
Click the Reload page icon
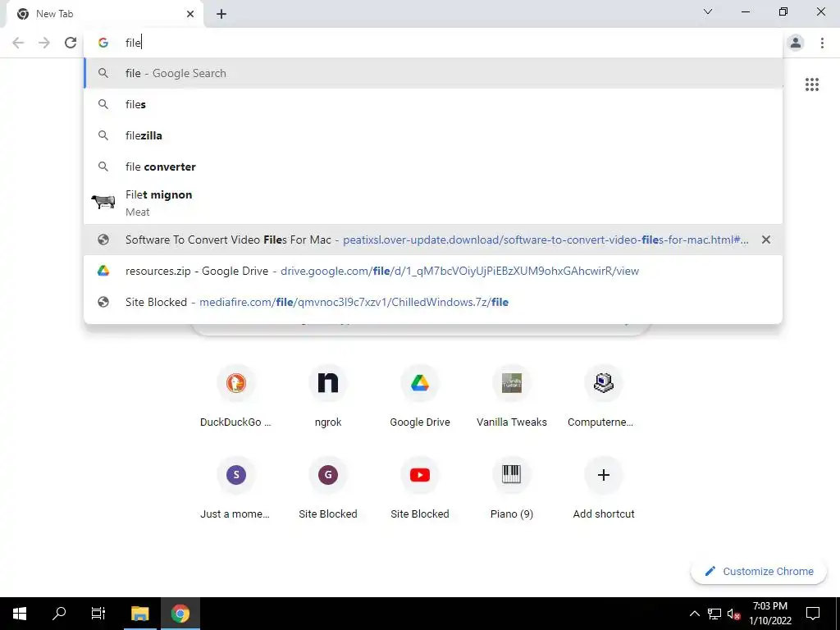[71, 43]
